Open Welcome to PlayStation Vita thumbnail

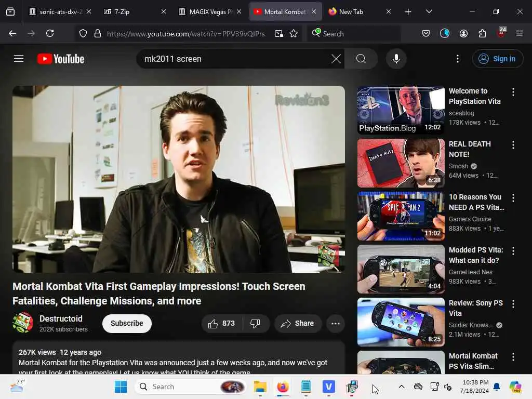[x=401, y=110]
